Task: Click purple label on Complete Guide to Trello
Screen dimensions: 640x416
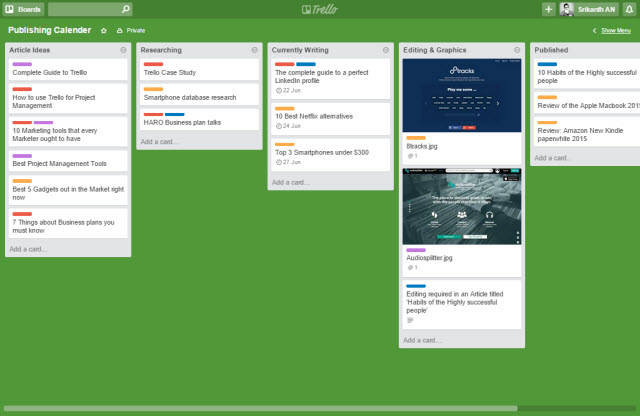Action: [x=22, y=64]
